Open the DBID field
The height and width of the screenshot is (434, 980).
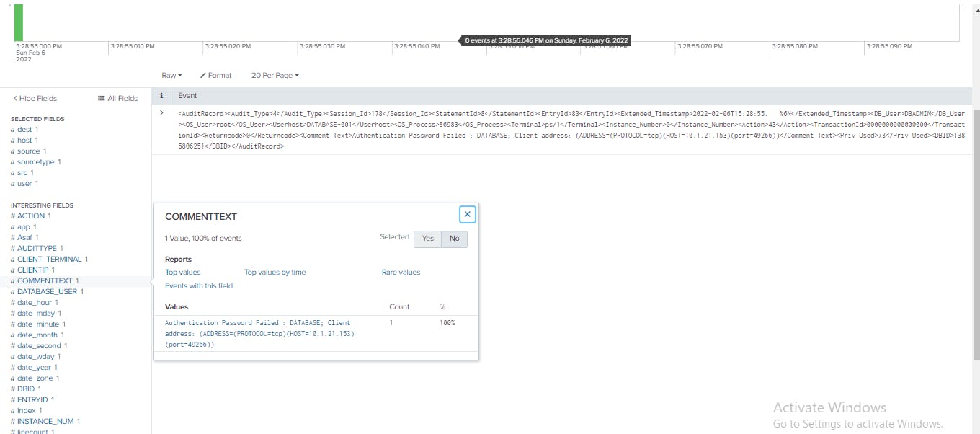26,389
